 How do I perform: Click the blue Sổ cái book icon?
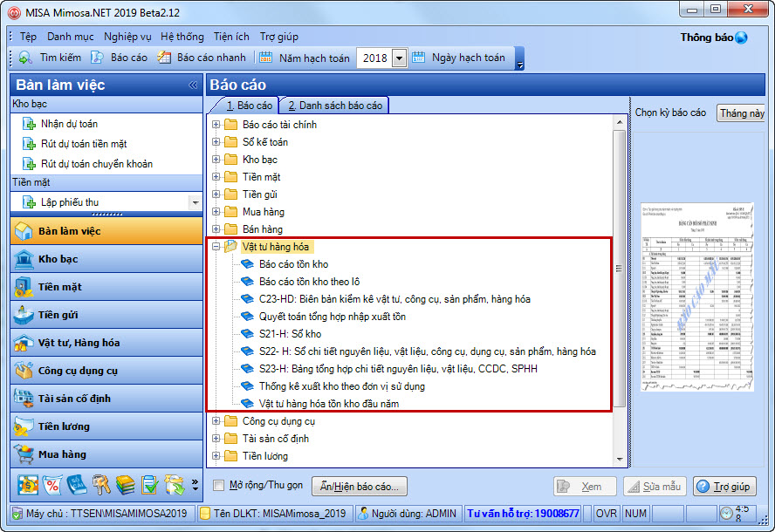[77, 485]
